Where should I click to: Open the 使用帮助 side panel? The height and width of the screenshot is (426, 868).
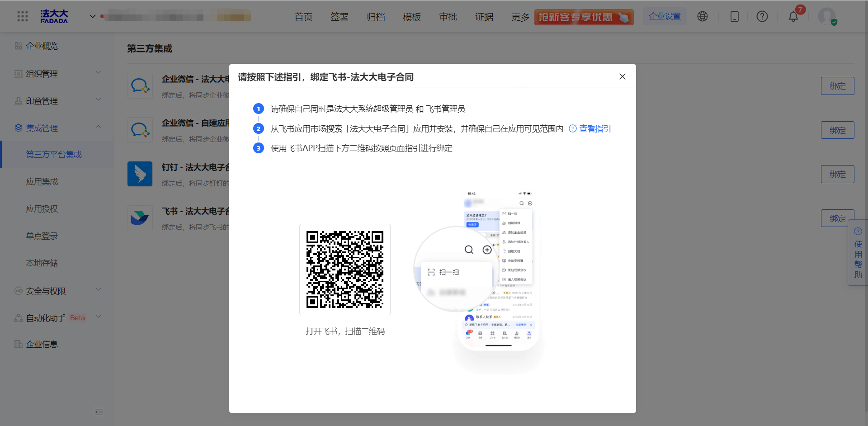pyautogui.click(x=858, y=253)
